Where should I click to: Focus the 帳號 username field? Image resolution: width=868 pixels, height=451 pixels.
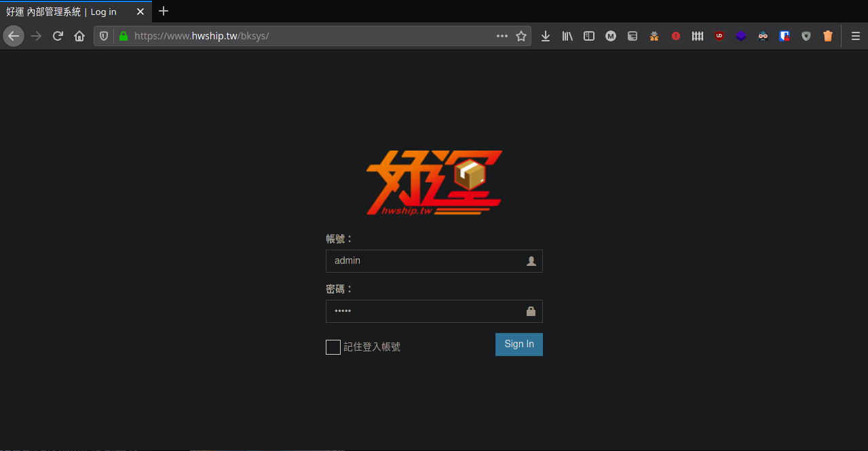[434, 261]
